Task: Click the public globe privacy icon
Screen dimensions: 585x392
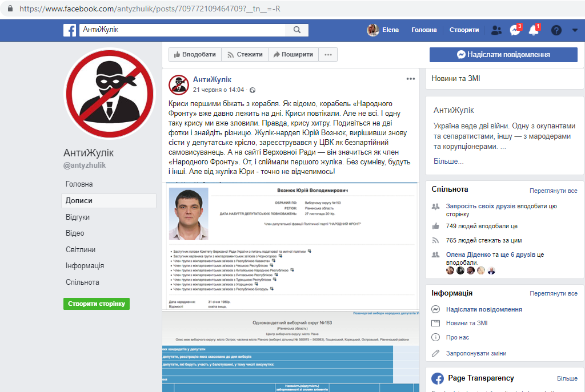Action: (253, 90)
